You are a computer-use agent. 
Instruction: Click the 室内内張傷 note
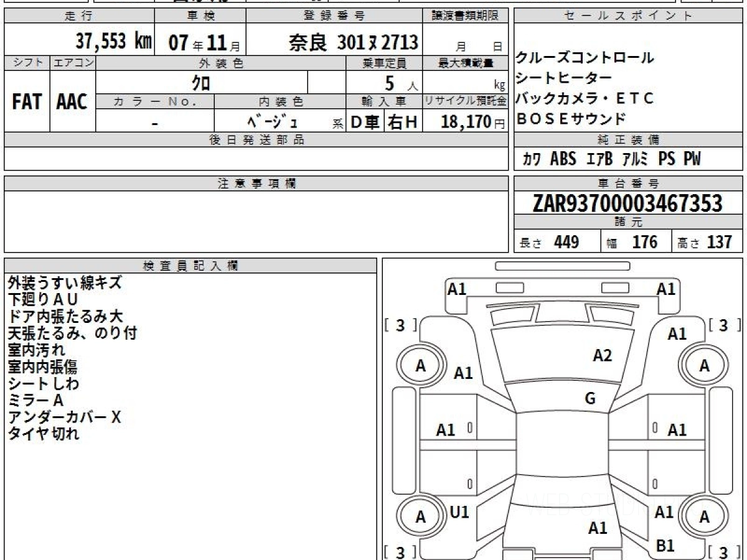coord(43,366)
